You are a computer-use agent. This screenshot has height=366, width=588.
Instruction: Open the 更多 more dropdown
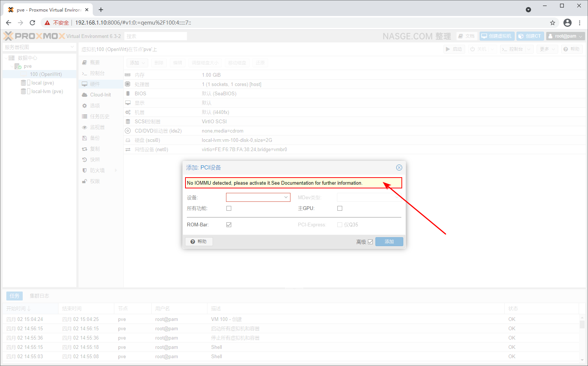click(547, 49)
